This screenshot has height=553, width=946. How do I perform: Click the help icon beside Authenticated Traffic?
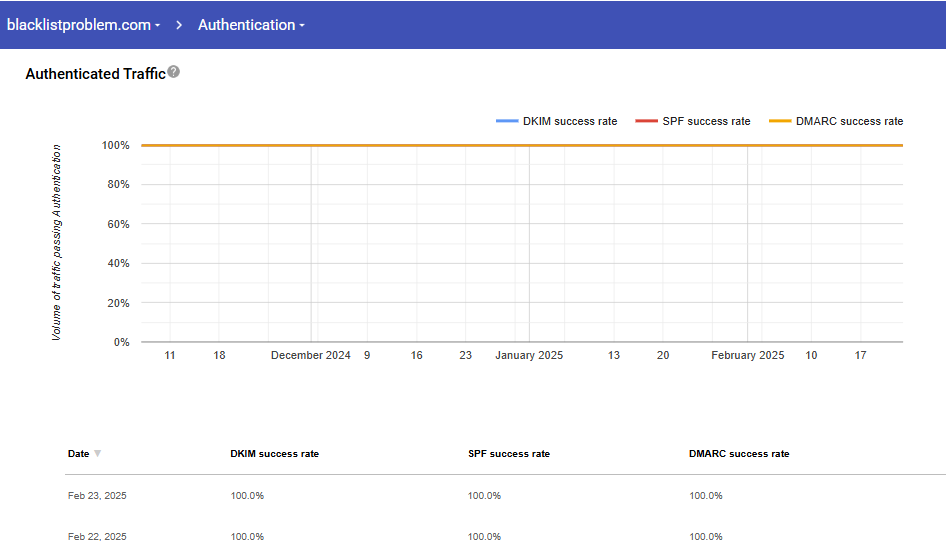click(x=174, y=72)
